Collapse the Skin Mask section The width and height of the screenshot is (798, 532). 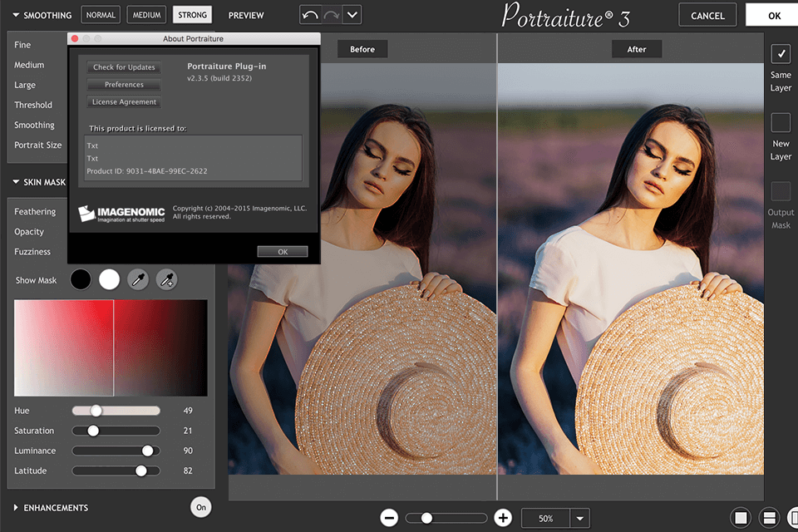16,182
